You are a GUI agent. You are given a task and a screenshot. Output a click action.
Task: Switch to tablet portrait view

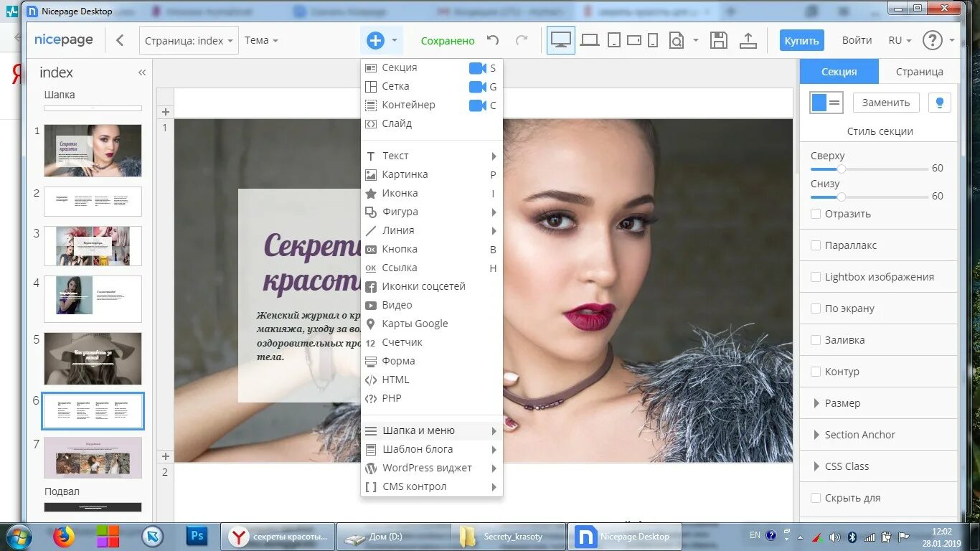pyautogui.click(x=613, y=41)
